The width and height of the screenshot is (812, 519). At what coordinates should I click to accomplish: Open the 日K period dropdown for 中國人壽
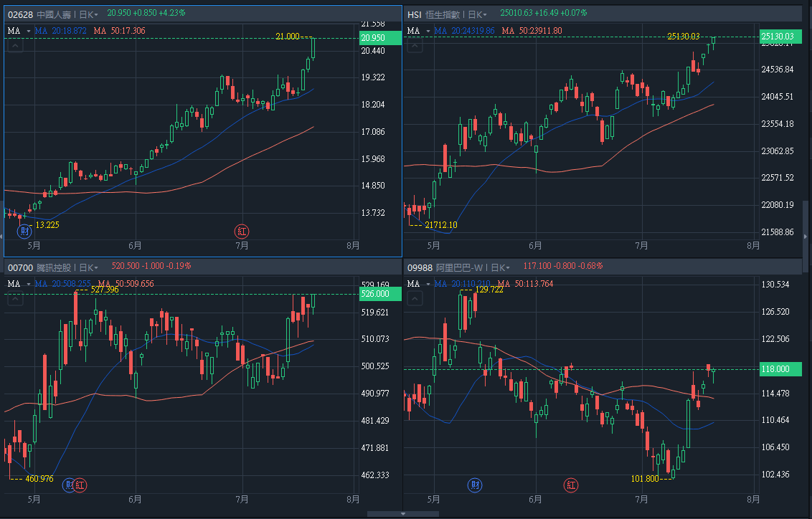(x=88, y=14)
